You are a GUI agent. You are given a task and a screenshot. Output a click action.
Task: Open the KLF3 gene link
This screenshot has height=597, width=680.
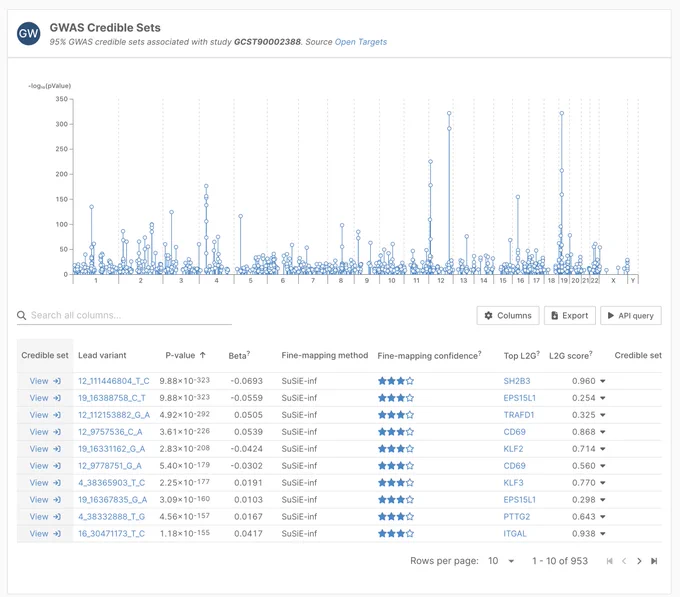(x=513, y=483)
